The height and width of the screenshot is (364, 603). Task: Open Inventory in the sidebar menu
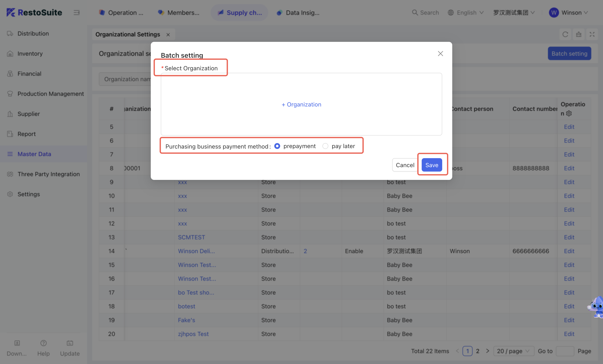[x=30, y=54]
